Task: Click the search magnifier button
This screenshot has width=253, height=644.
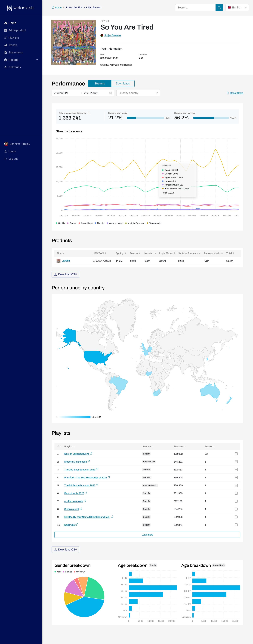Action: (x=219, y=7)
